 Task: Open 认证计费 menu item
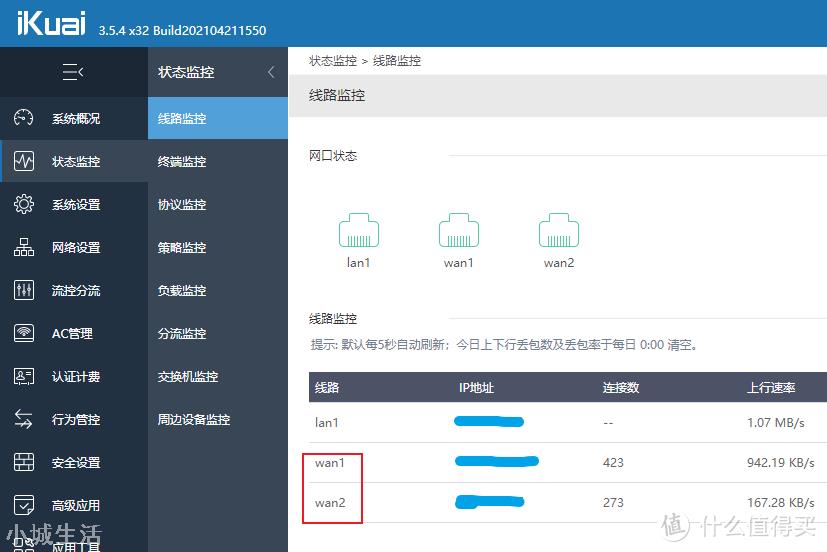76,377
